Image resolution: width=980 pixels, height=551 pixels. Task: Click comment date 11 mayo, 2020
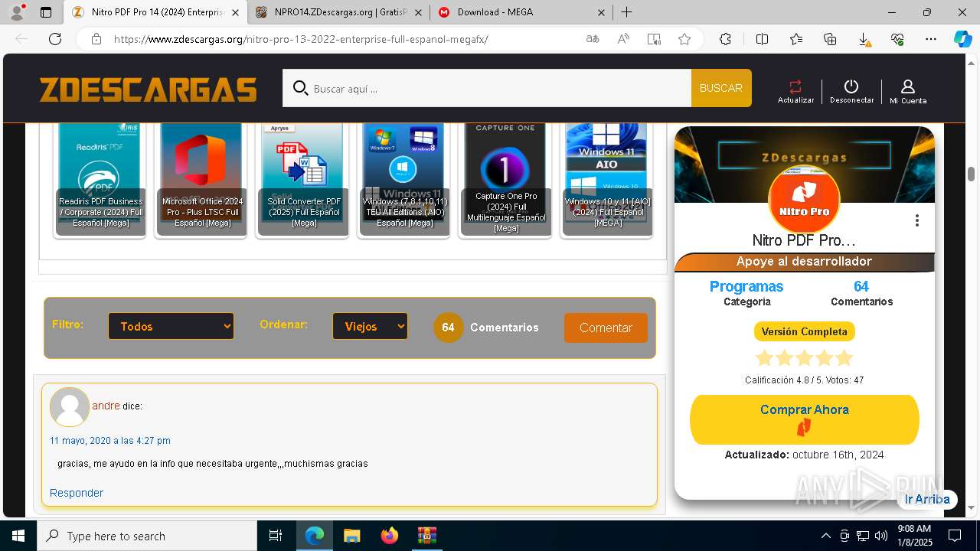coord(110,441)
